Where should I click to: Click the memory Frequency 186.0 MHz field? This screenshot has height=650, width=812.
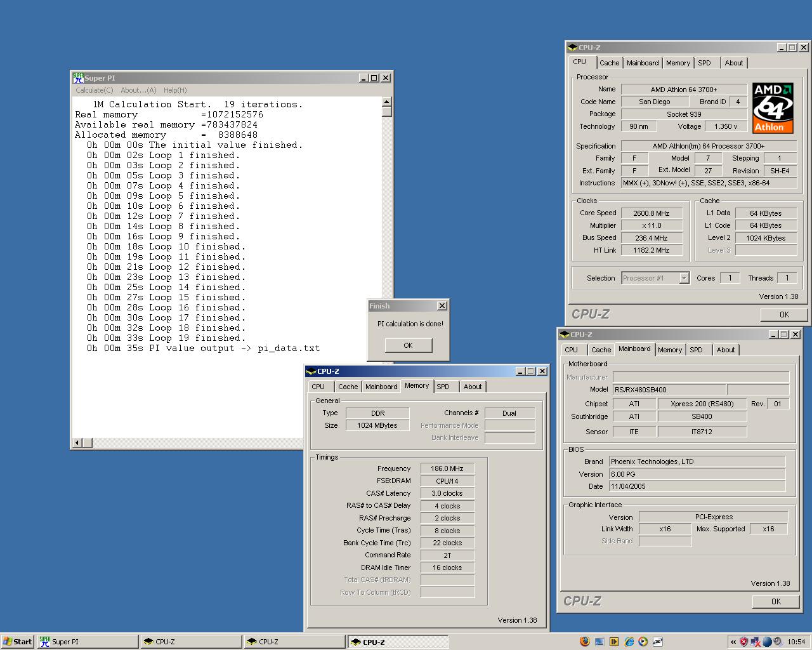pyautogui.click(x=447, y=468)
